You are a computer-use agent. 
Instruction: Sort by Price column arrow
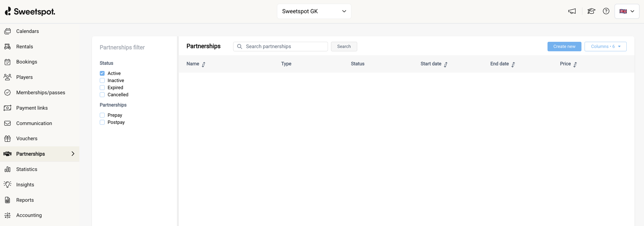click(575, 64)
